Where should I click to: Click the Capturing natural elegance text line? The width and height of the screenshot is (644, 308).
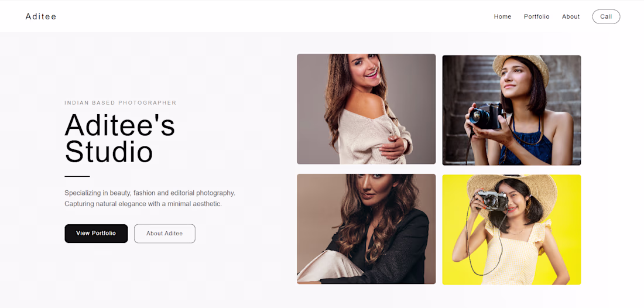(x=143, y=204)
